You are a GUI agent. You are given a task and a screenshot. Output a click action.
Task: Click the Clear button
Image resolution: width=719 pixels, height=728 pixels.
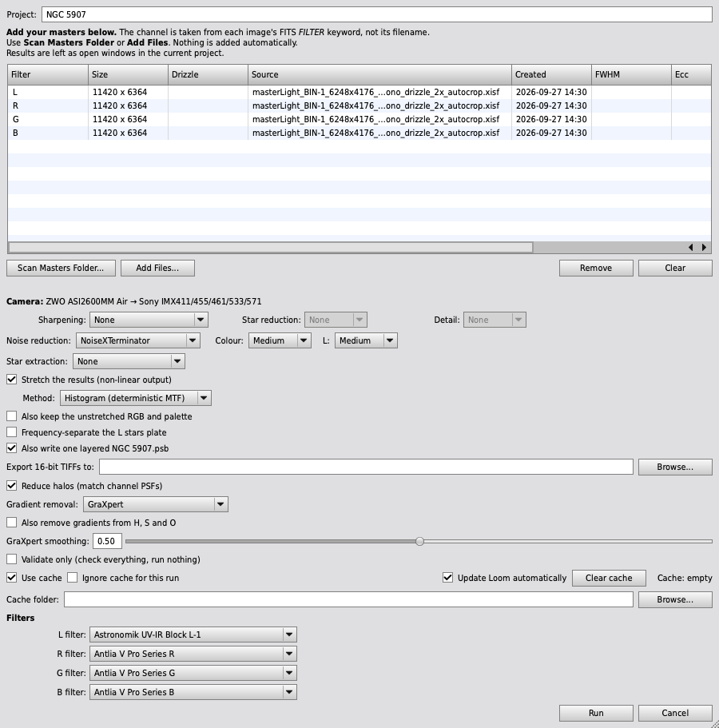(x=675, y=268)
